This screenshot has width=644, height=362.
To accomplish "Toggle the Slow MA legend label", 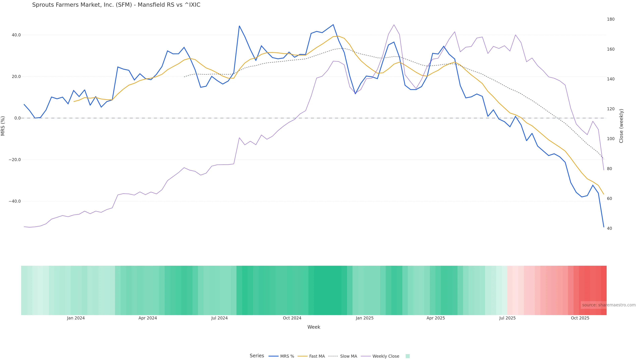I will (348, 356).
